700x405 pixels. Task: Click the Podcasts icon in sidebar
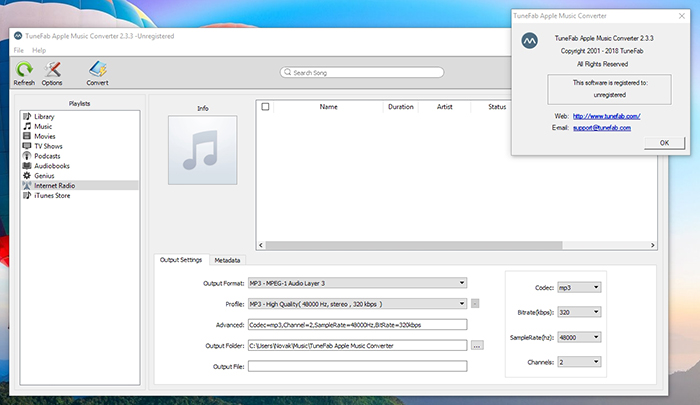point(27,156)
